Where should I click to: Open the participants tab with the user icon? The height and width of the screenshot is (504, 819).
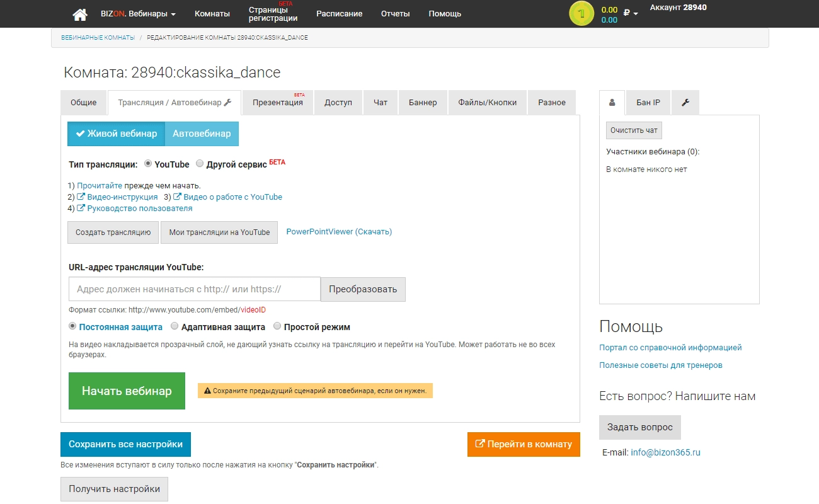[x=612, y=103]
